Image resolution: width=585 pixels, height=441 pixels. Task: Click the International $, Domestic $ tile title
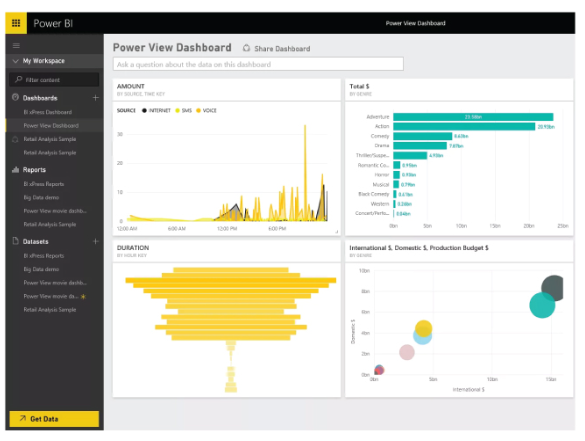(x=419, y=248)
